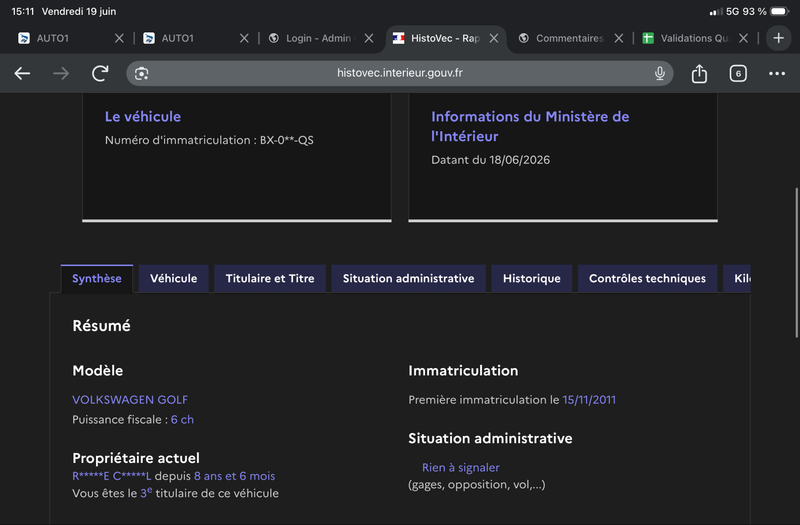Open the Véhicule section tab
This screenshot has width=800, height=525.
click(x=173, y=279)
